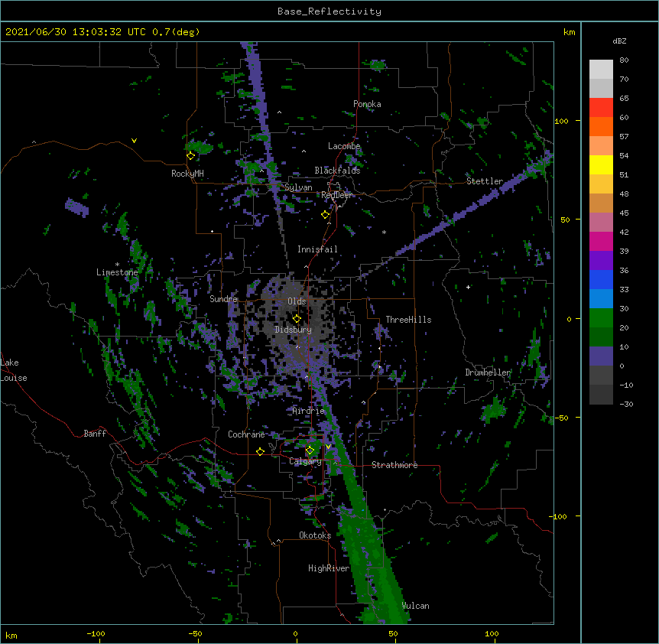659x644 pixels.
Task: Click the Blackfalds label
Action: pyautogui.click(x=337, y=171)
